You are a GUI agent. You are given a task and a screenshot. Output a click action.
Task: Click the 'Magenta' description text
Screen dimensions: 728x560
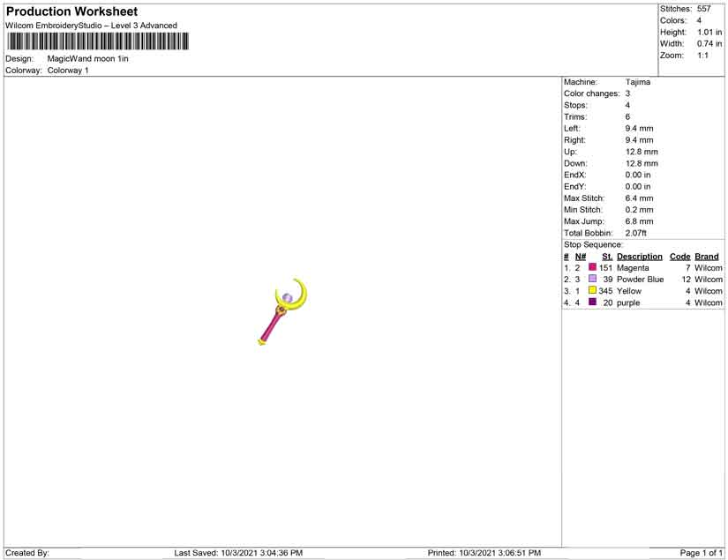[633, 268]
